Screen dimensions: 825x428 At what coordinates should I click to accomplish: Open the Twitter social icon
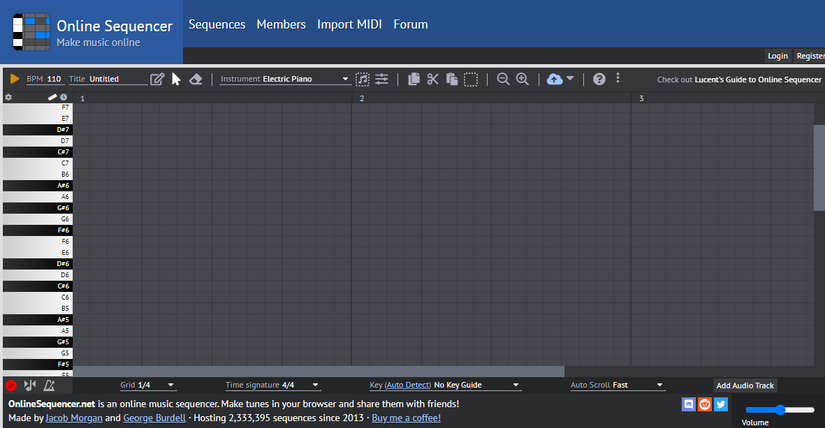click(721, 404)
